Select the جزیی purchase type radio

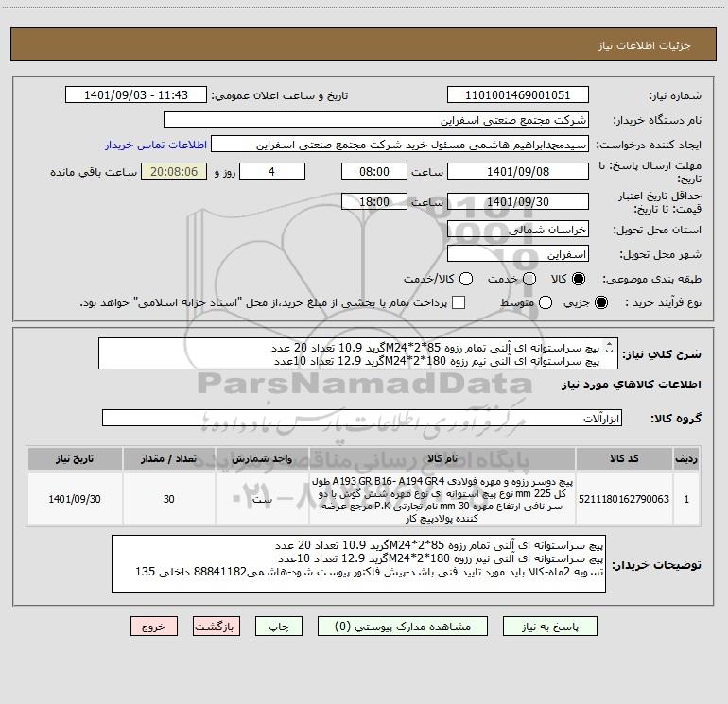[600, 302]
